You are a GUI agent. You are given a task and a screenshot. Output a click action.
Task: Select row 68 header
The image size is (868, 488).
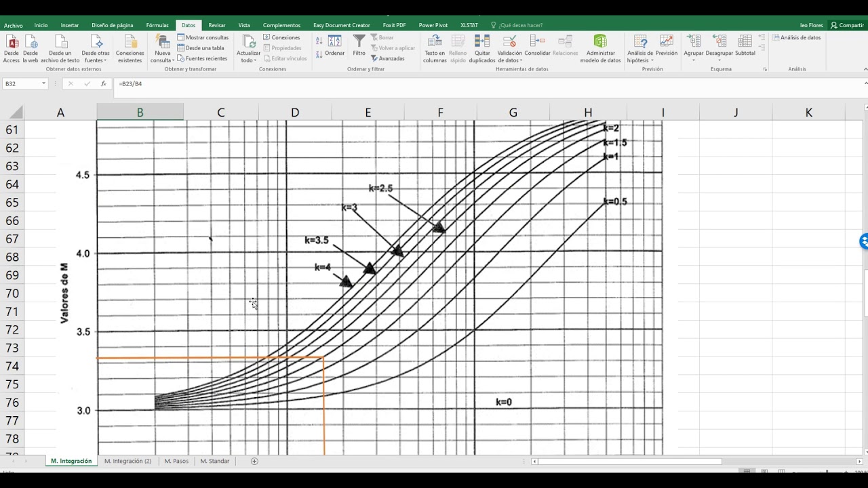(x=12, y=257)
